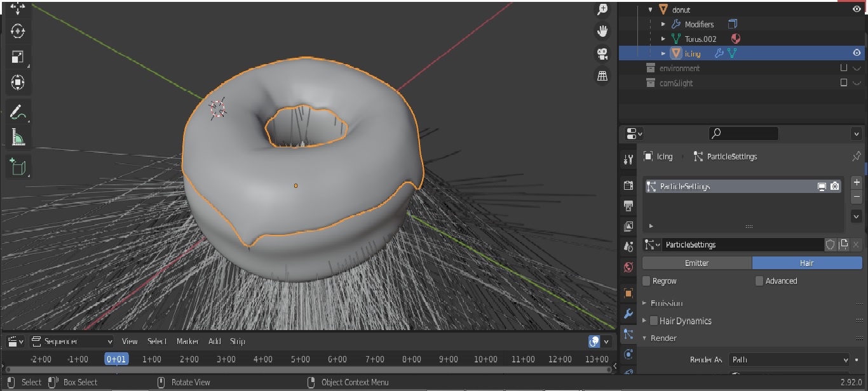Remove particle system slot with minus
Screen dimensions: 868x391
(x=856, y=197)
